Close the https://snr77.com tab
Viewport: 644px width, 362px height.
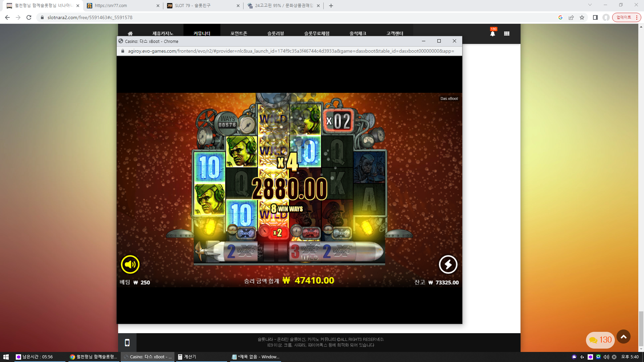[158, 6]
